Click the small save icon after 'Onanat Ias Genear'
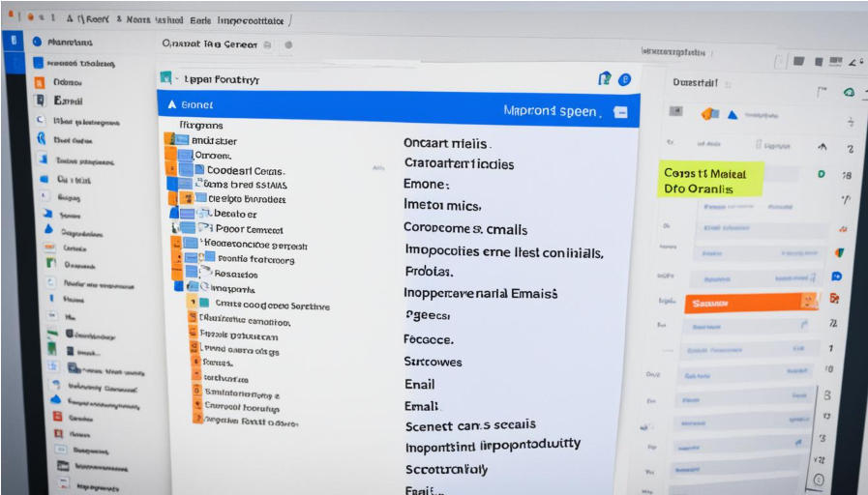Screen dimensions: 868x495 pyautogui.click(x=268, y=44)
